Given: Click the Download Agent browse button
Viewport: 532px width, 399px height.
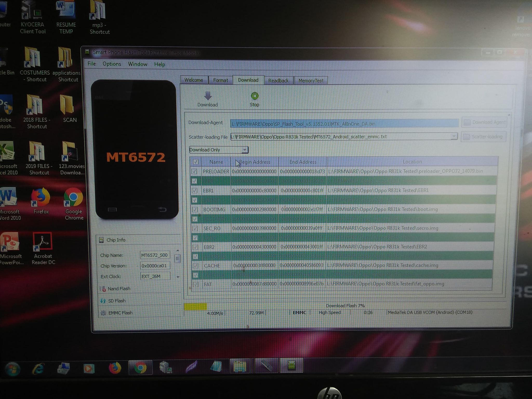Looking at the screenshot, I should [484, 122].
